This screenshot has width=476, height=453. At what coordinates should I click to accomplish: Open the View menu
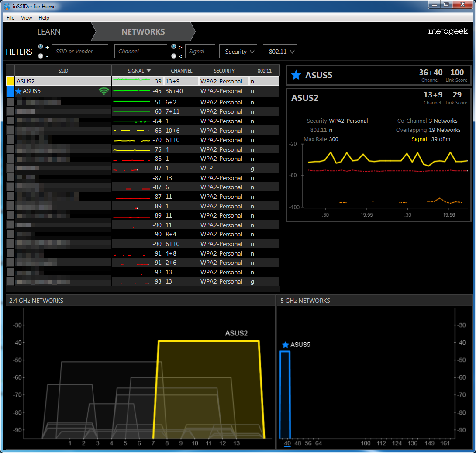click(x=26, y=18)
